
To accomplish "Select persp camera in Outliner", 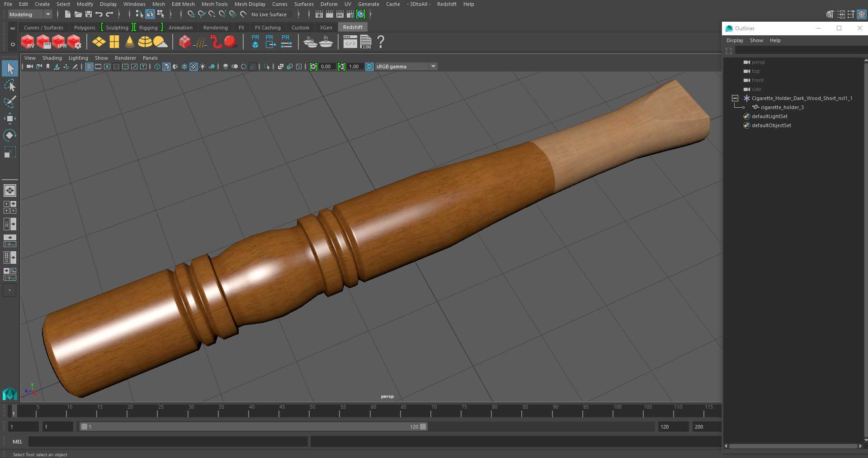I will click(x=758, y=62).
